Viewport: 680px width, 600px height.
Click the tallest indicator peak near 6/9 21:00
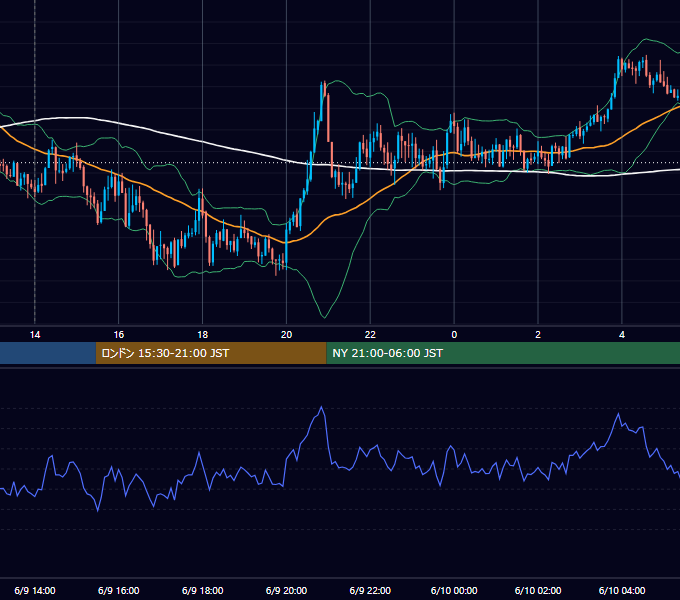[x=321, y=407]
